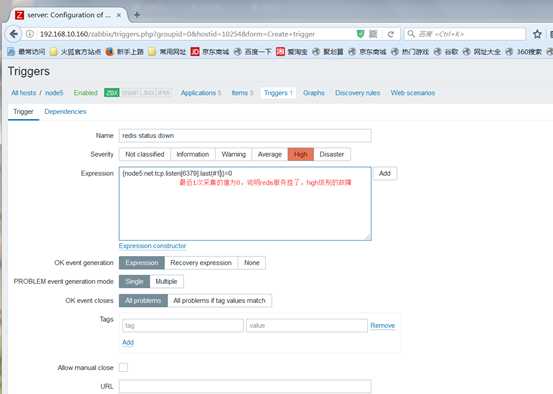The image size is (553, 394).
Task: Click the search magnifier icon
Action: pos(411,34)
